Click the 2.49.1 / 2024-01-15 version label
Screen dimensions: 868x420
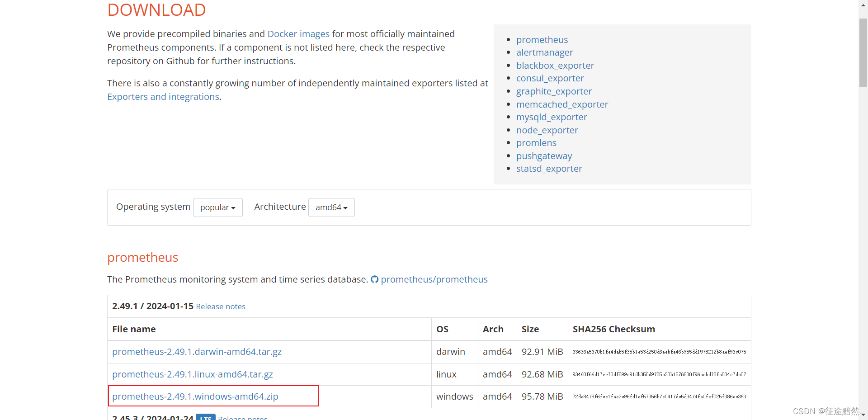point(152,306)
